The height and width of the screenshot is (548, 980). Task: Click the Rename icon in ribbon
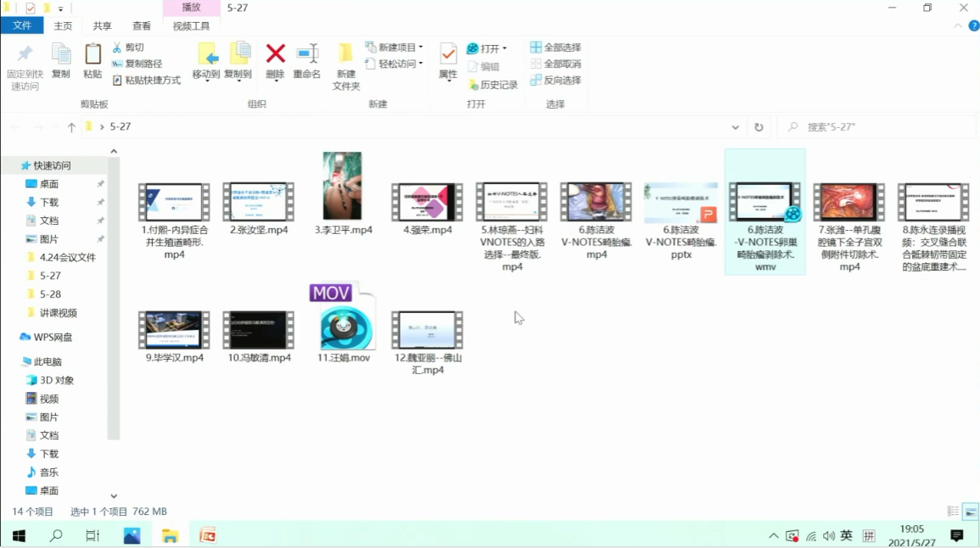coord(307,60)
